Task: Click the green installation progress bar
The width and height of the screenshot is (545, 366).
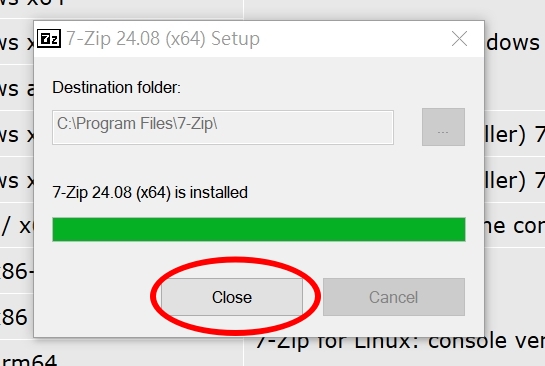Action: click(259, 229)
